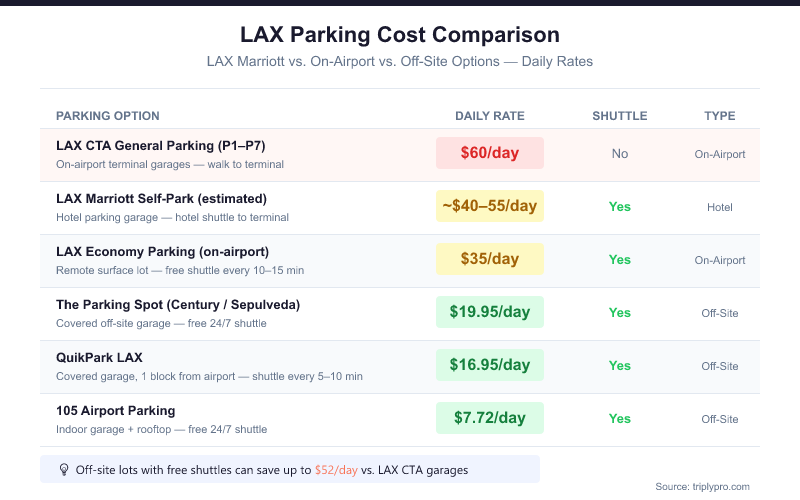Click the LAX Parking Cost Comparison heading
Screen dimensions: 800x500
coord(400,35)
